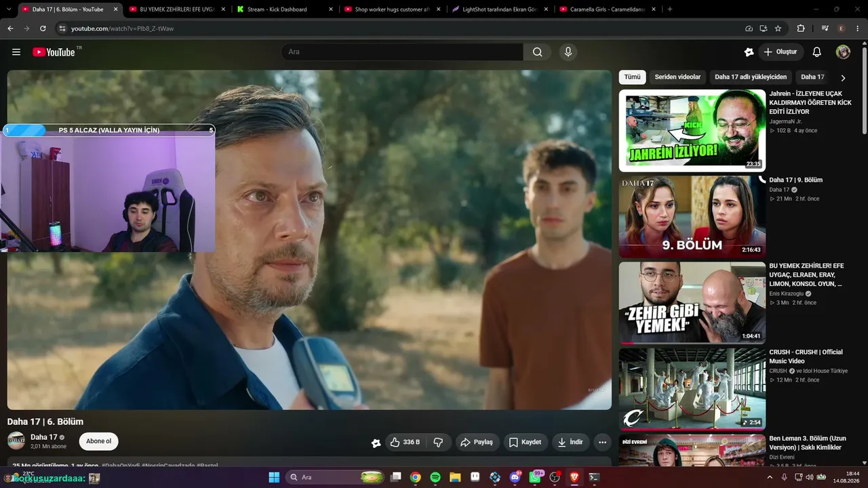
Task: Dislike the video with thumbs down
Action: coord(439,442)
